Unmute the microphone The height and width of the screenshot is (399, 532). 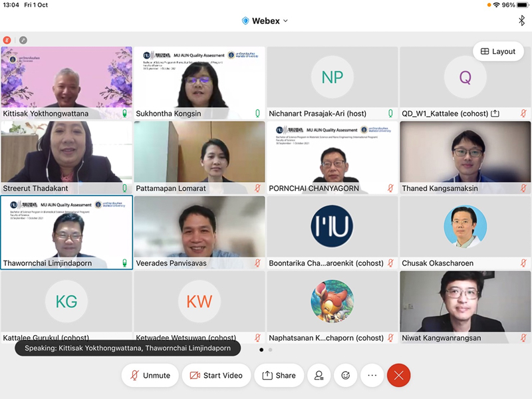(x=150, y=375)
